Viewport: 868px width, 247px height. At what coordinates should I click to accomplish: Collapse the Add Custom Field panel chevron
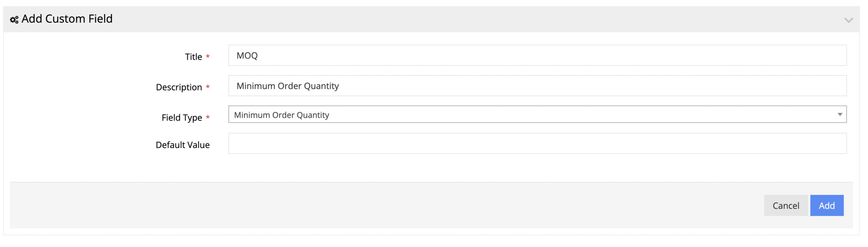[848, 20]
